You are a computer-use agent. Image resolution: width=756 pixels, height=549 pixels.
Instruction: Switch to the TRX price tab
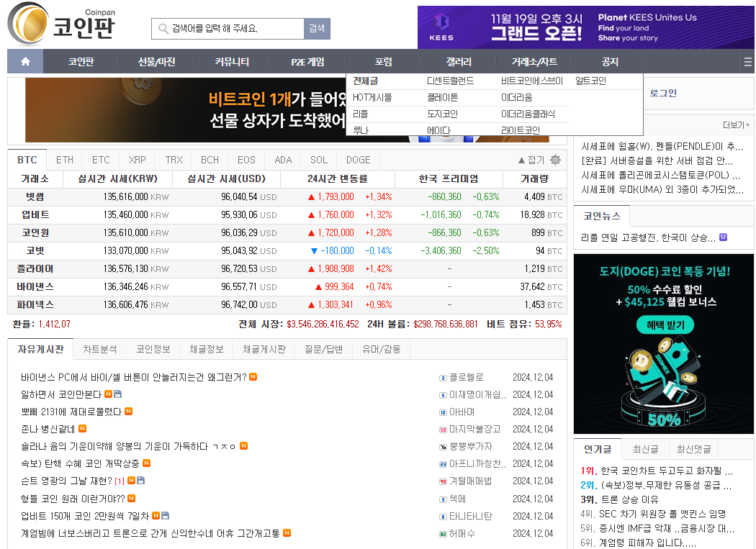[x=174, y=160]
